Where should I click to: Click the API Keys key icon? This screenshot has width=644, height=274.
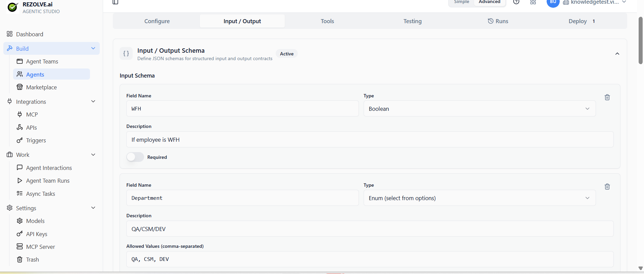(20, 234)
